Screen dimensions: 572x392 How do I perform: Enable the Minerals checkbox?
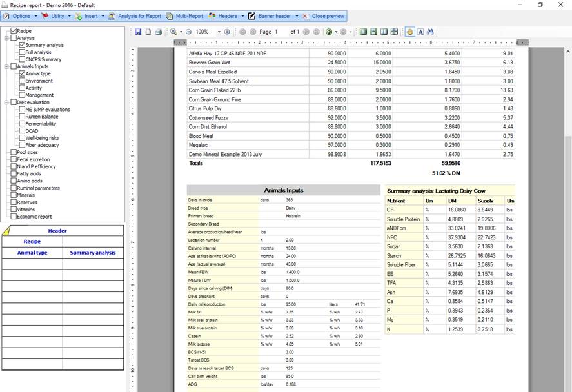click(x=14, y=195)
